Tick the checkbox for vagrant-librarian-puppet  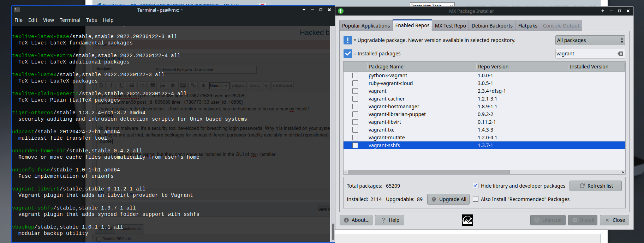click(355, 114)
